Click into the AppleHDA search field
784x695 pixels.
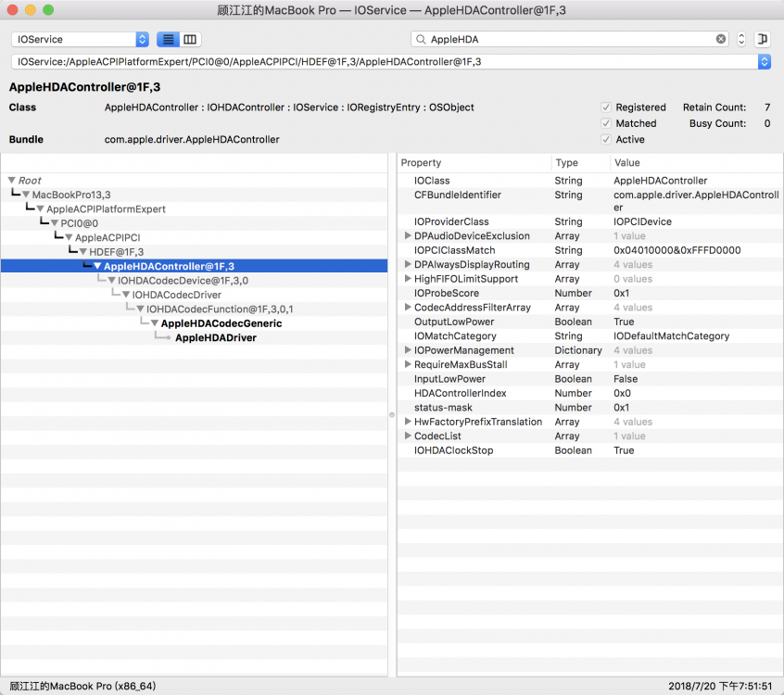tap(570, 39)
